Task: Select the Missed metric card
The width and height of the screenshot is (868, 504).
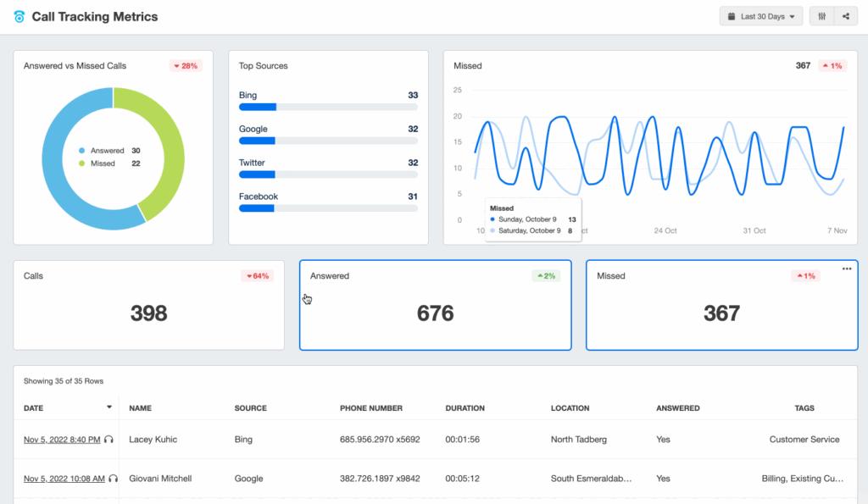Action: tap(721, 305)
